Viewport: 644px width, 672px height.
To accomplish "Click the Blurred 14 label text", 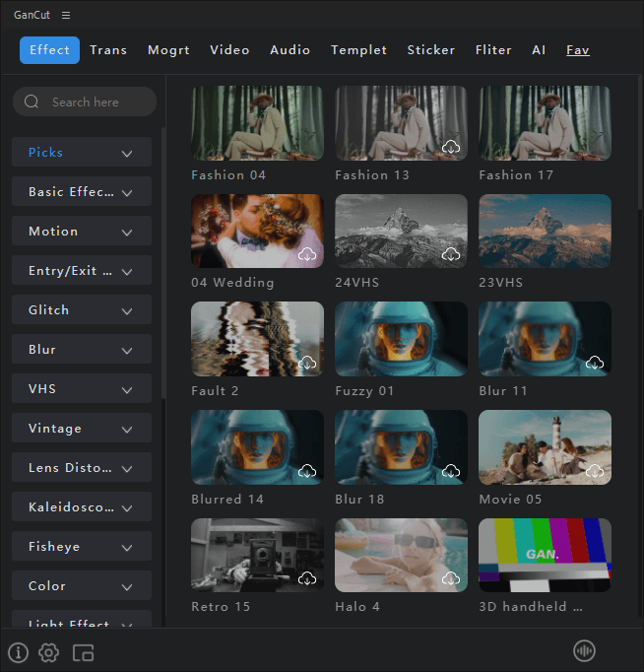I will pyautogui.click(x=227, y=500).
